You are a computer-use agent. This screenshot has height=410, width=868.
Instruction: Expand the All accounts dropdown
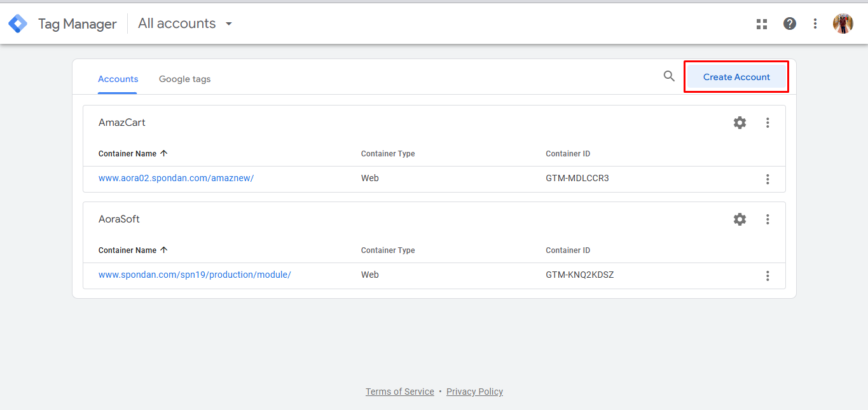coord(185,24)
